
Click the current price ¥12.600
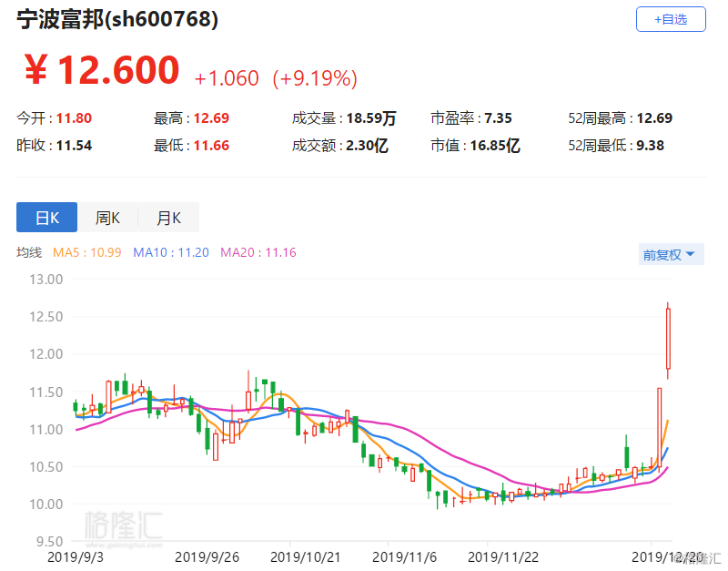click(x=102, y=70)
